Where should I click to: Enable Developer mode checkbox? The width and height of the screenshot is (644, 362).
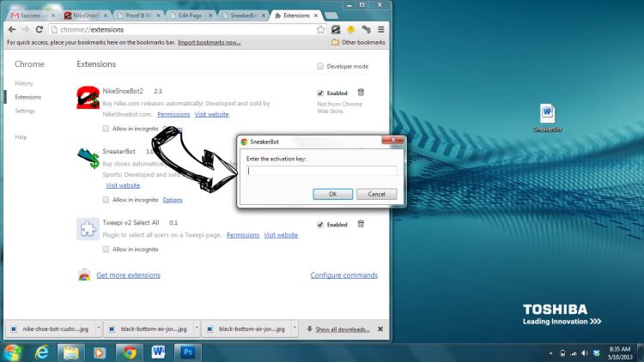click(320, 66)
